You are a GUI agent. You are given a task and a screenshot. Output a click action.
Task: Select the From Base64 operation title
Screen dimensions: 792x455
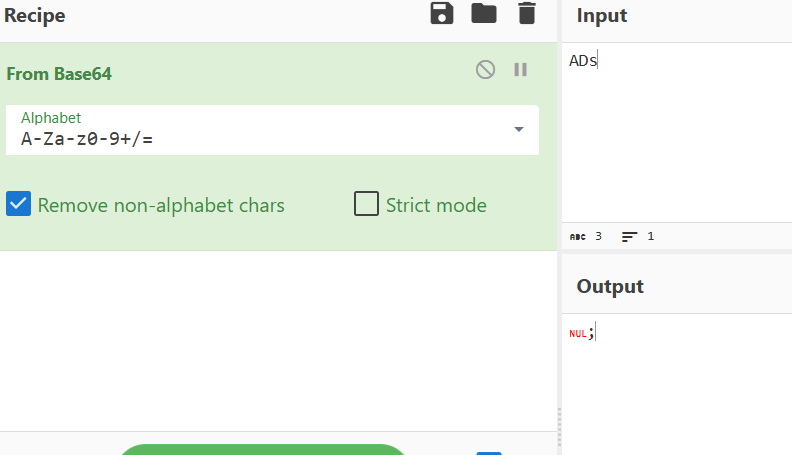tap(60, 74)
